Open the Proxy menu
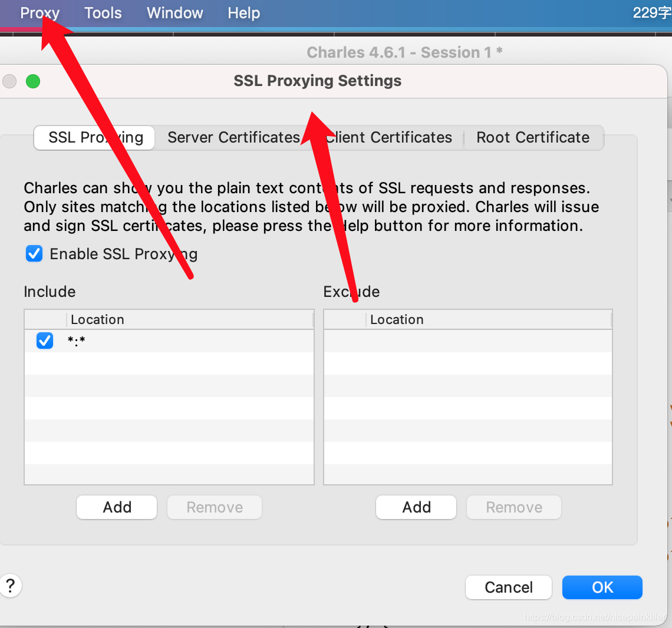The width and height of the screenshot is (672, 628). point(39,13)
